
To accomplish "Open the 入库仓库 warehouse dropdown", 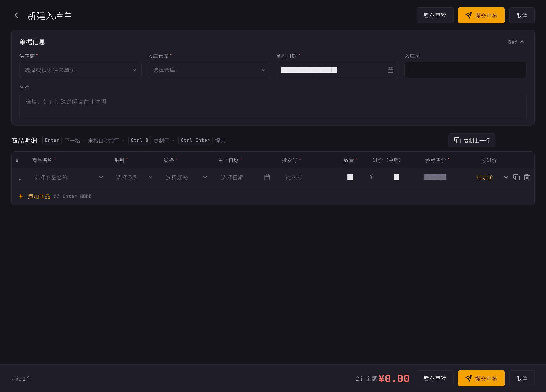I will tap(208, 70).
